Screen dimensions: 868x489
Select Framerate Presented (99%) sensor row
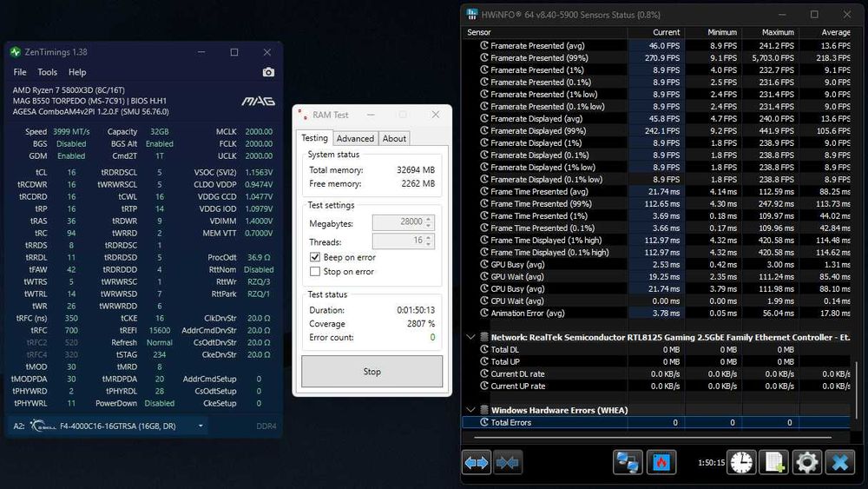click(x=656, y=57)
